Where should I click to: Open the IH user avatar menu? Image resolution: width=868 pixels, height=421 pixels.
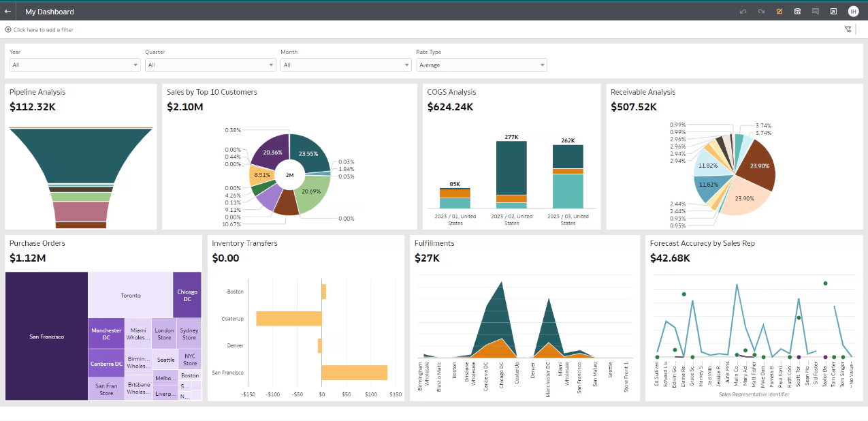click(x=853, y=12)
